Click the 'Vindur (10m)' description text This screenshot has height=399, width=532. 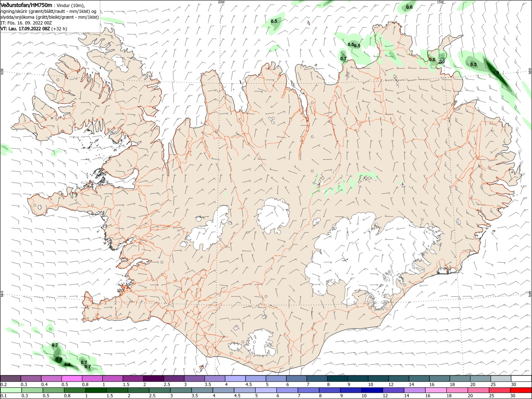(70, 5)
